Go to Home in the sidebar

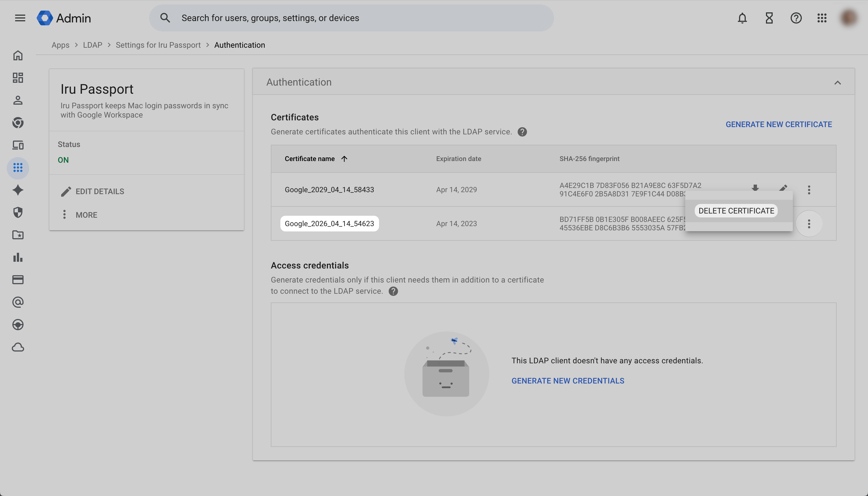18,56
